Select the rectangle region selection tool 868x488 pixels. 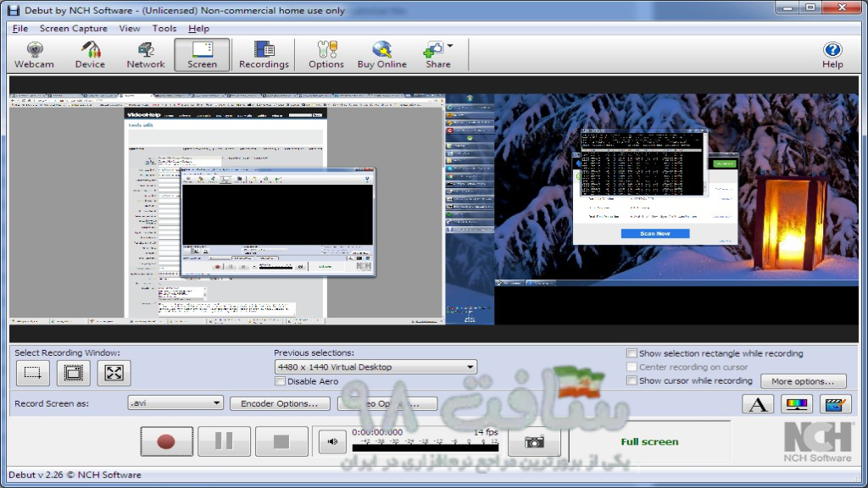click(x=33, y=373)
